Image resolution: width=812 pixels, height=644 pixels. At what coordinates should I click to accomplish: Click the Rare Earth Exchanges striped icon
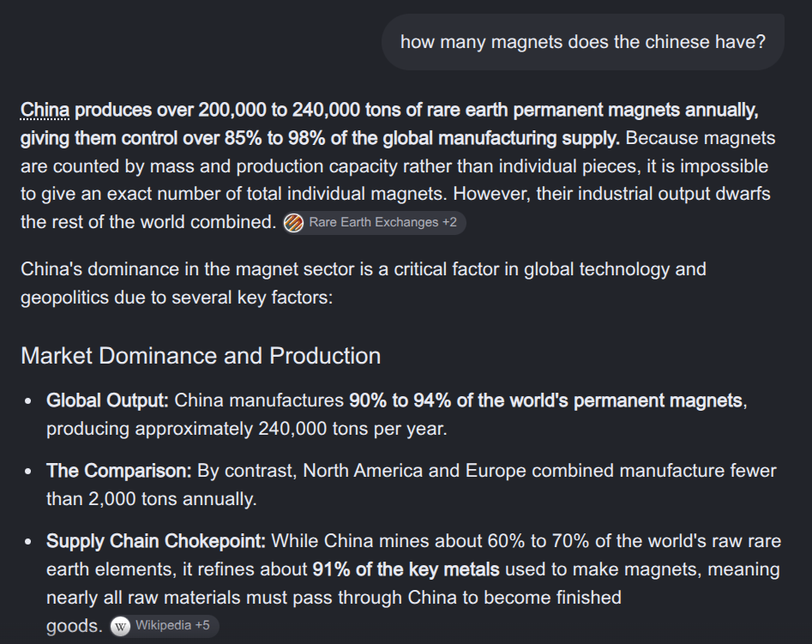(x=293, y=223)
